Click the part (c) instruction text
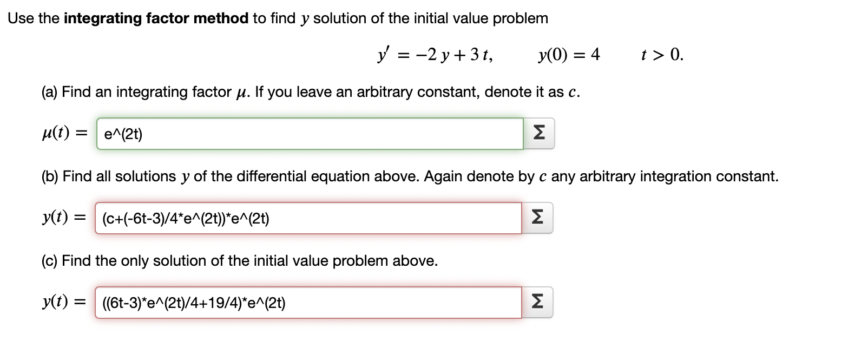 (x=238, y=260)
